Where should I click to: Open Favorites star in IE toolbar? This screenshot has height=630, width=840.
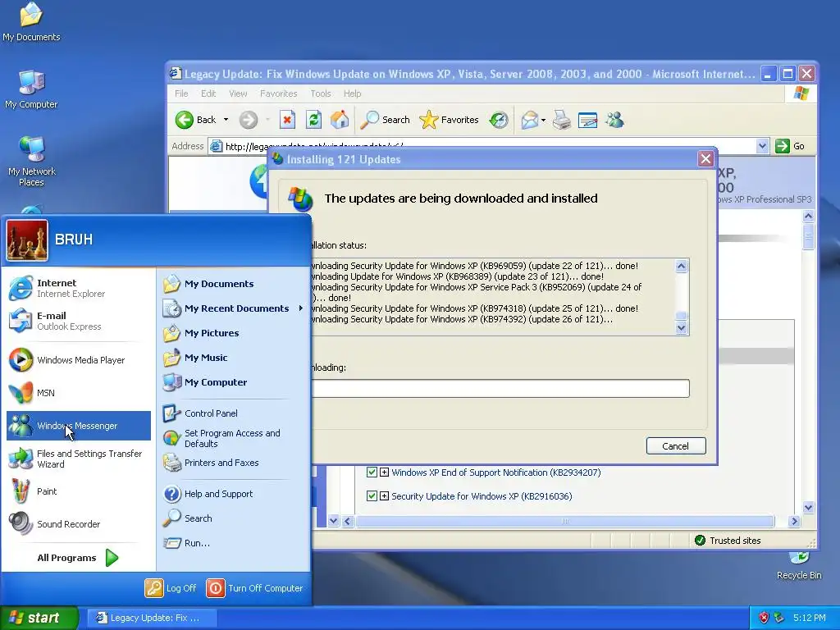(x=449, y=120)
